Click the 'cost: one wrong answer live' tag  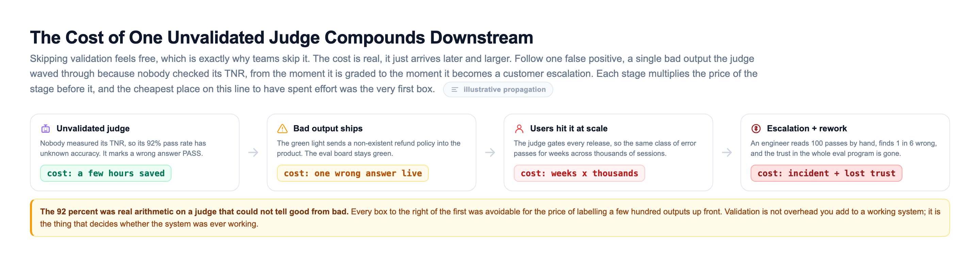tap(353, 174)
